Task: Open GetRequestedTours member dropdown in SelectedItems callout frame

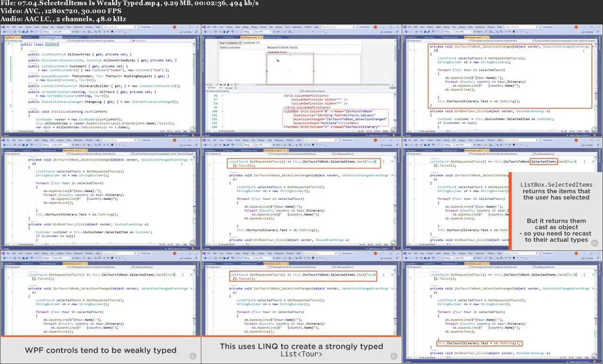Action: [x=565, y=154]
